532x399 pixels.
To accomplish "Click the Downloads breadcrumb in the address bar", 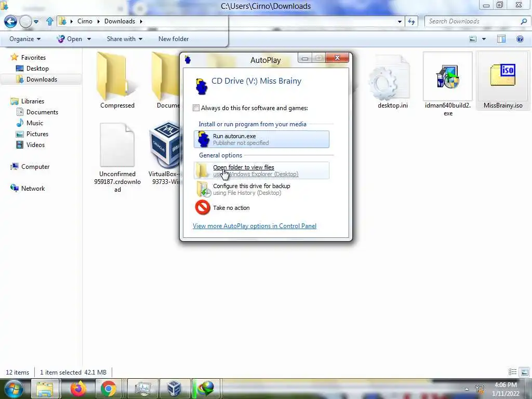I will (119, 21).
